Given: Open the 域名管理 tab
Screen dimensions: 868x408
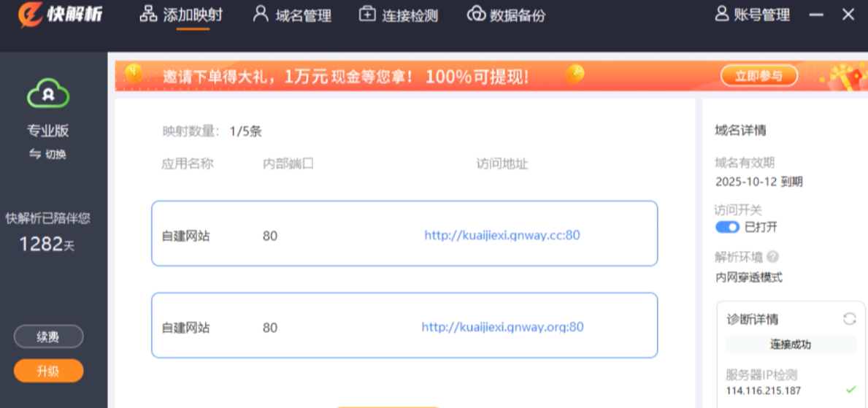Looking at the screenshot, I should [x=292, y=15].
